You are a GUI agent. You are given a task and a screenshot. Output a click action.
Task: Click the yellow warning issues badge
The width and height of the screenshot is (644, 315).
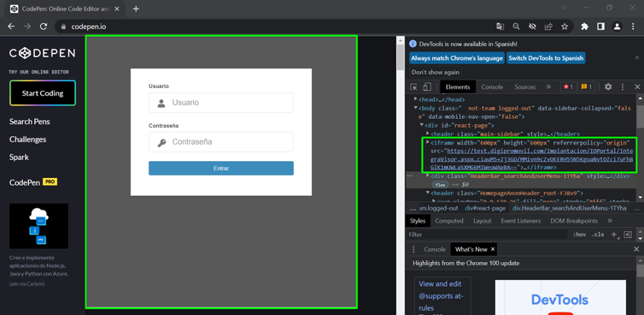(586, 87)
